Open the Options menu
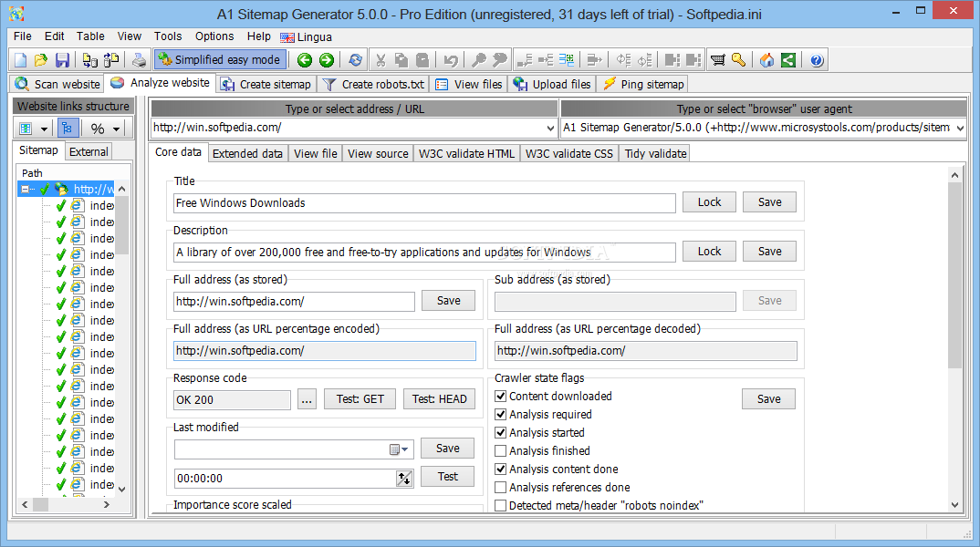This screenshot has width=980, height=547. 214,36
